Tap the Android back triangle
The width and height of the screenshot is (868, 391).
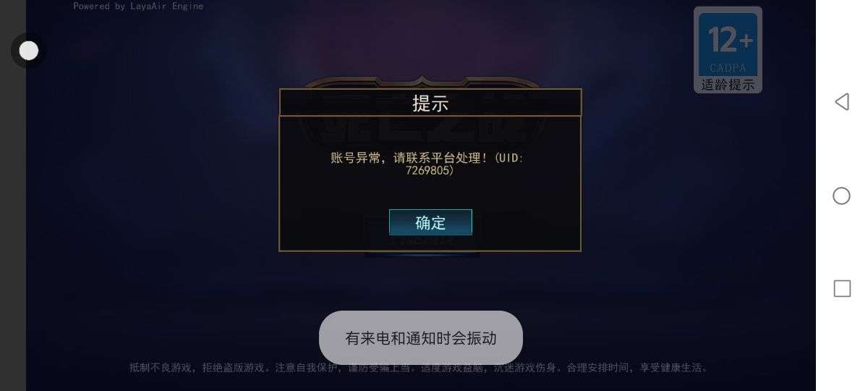[841, 102]
